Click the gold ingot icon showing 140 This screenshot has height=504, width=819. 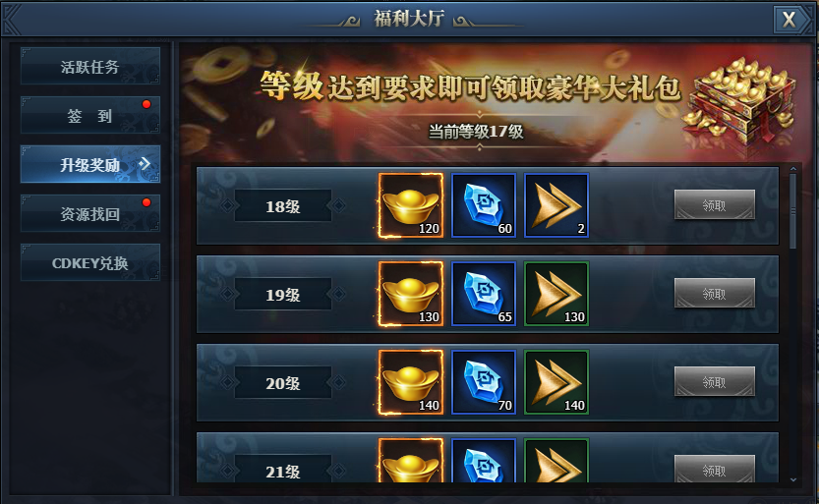pos(411,382)
